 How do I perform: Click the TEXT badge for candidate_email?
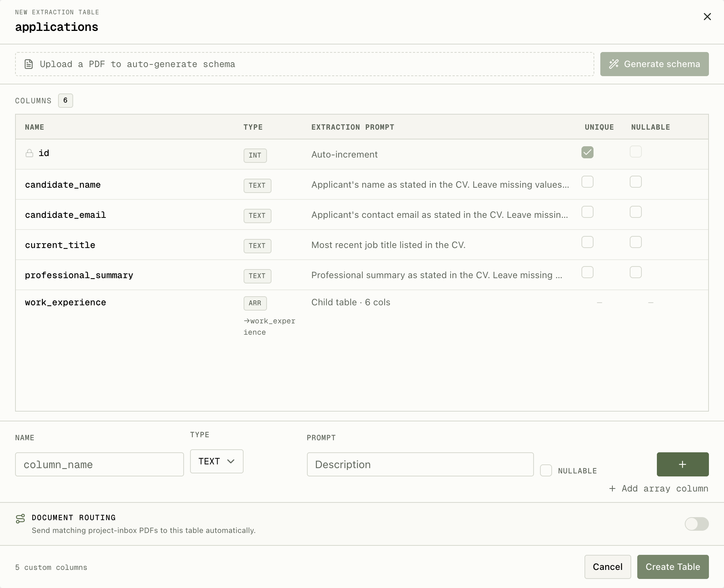point(258,216)
